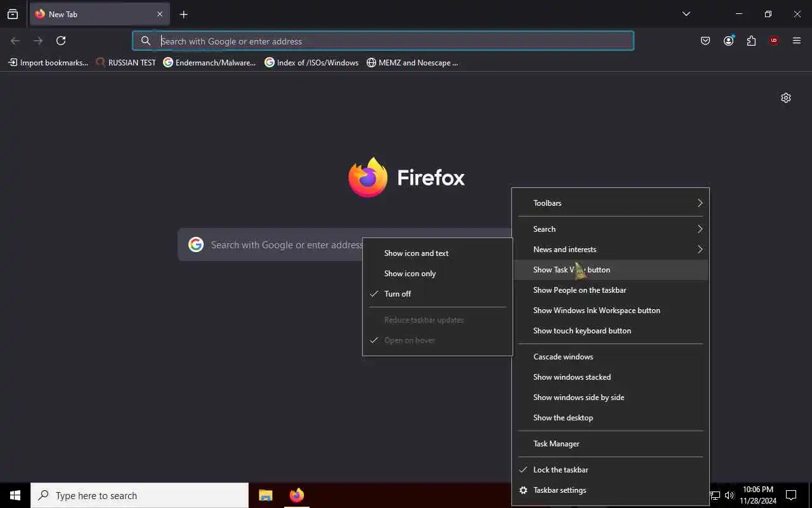Open the Extensions puzzle icon
Screen dimensions: 812x508
[751, 41]
